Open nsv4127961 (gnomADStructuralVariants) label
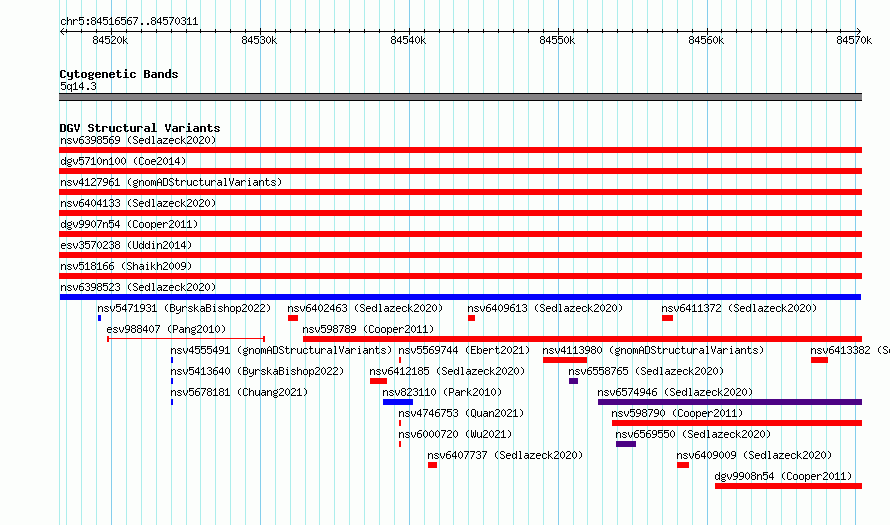890x525 pixels. pos(171,182)
